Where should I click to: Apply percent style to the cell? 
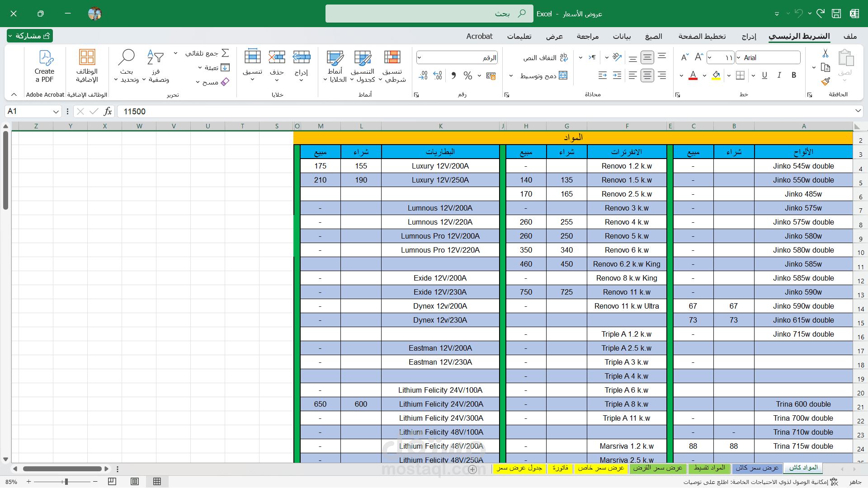pyautogui.click(x=468, y=75)
